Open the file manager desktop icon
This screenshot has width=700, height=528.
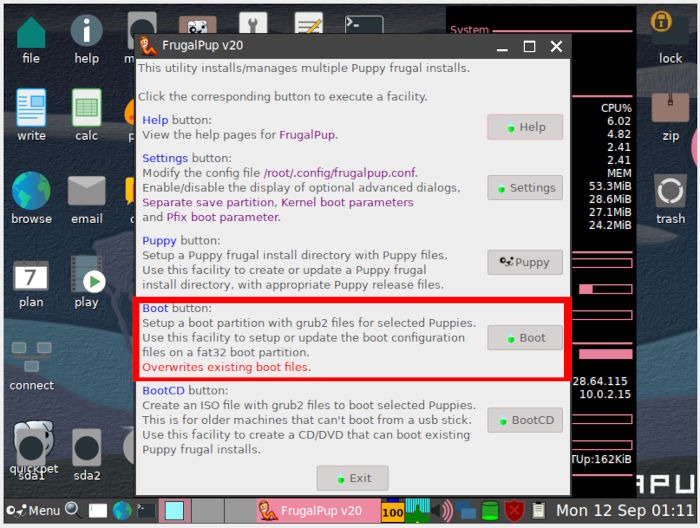click(x=31, y=33)
